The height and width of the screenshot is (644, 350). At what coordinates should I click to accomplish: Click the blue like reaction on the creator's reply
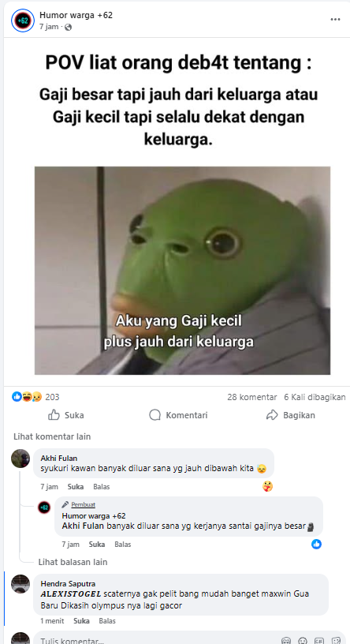pyautogui.click(x=316, y=545)
